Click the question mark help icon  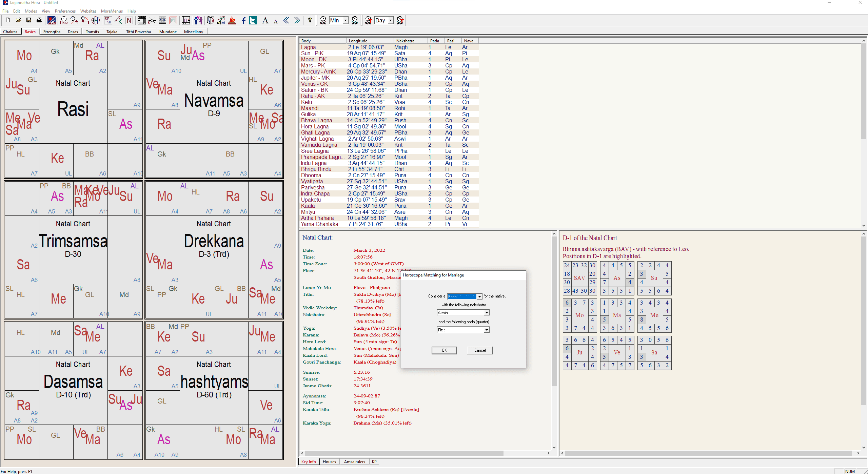[x=310, y=20]
